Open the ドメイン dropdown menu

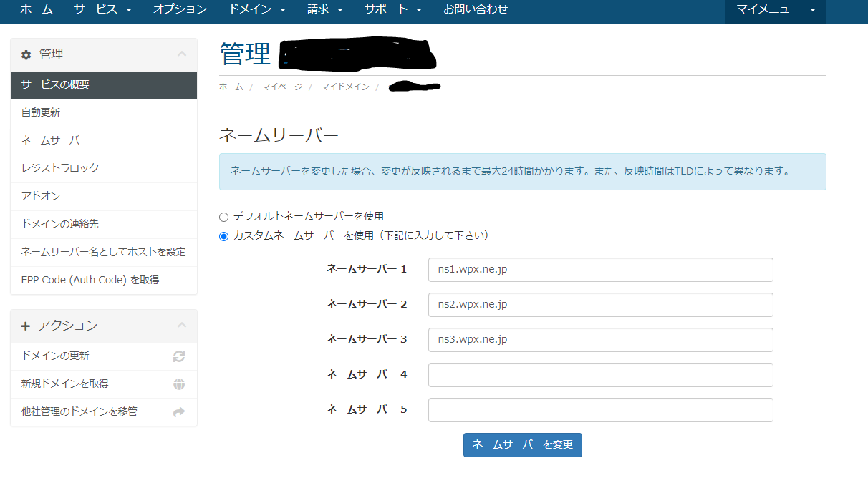pos(258,9)
